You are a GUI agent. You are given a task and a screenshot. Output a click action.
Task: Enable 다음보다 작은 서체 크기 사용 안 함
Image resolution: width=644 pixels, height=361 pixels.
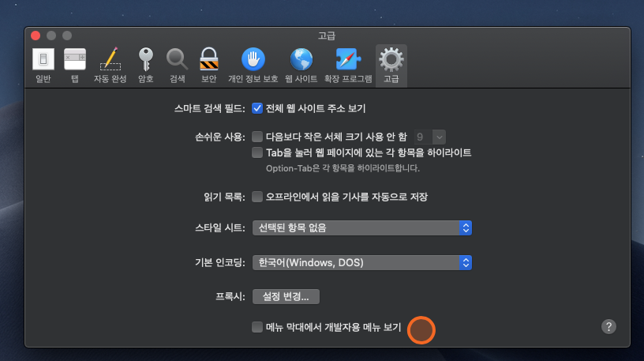point(257,137)
